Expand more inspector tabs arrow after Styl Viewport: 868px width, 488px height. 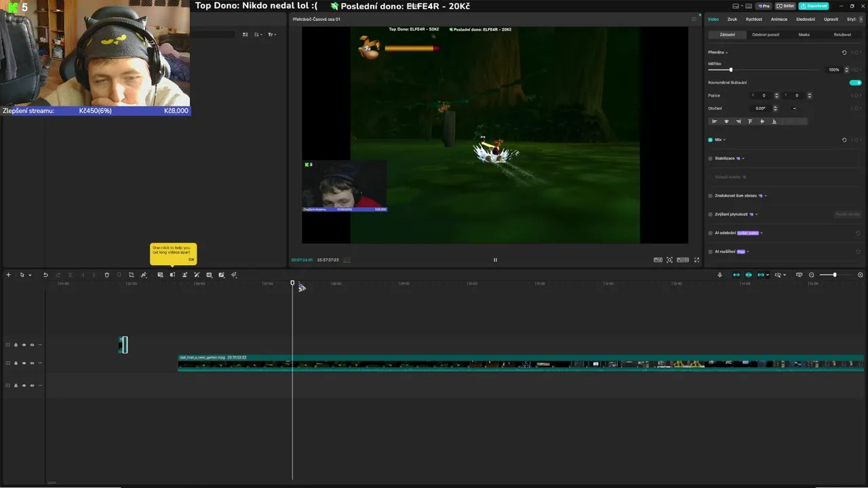(862, 19)
